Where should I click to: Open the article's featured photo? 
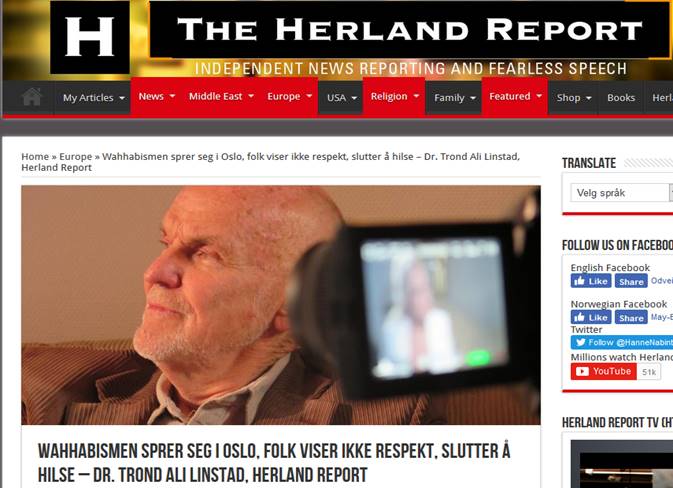281,305
